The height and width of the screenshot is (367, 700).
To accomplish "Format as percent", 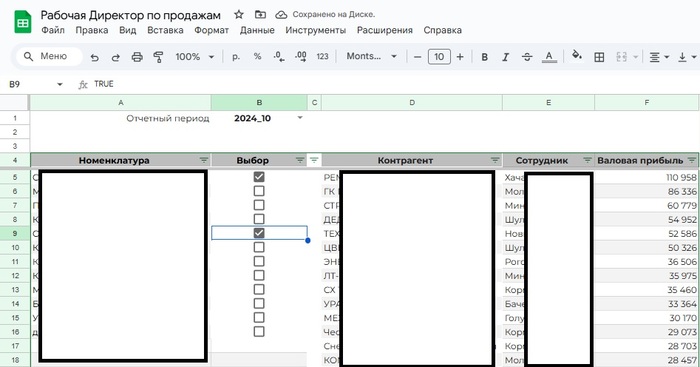I will 257,57.
